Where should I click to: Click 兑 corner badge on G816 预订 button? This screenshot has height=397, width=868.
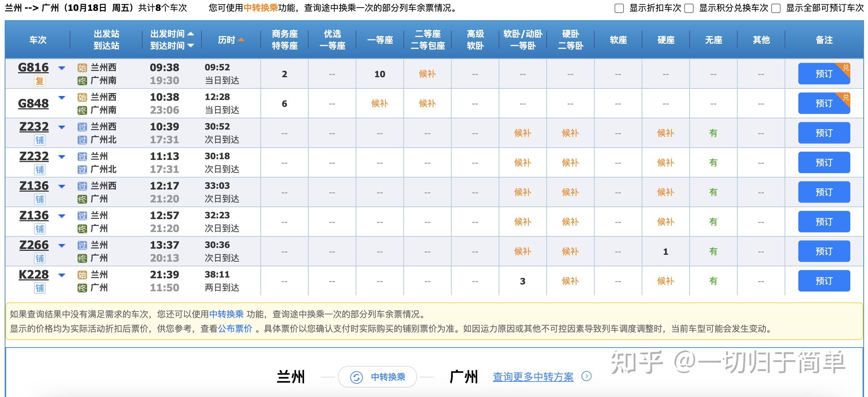tap(845, 68)
